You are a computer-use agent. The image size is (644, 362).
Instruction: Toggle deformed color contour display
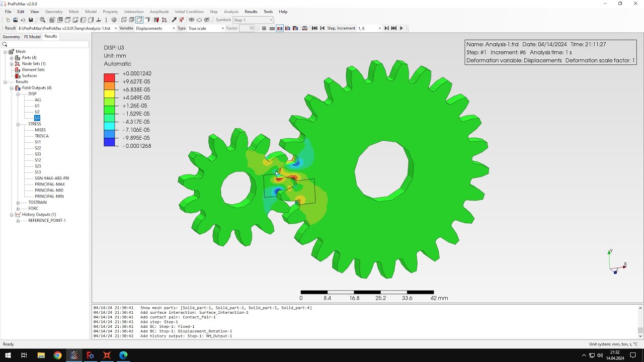click(x=280, y=28)
